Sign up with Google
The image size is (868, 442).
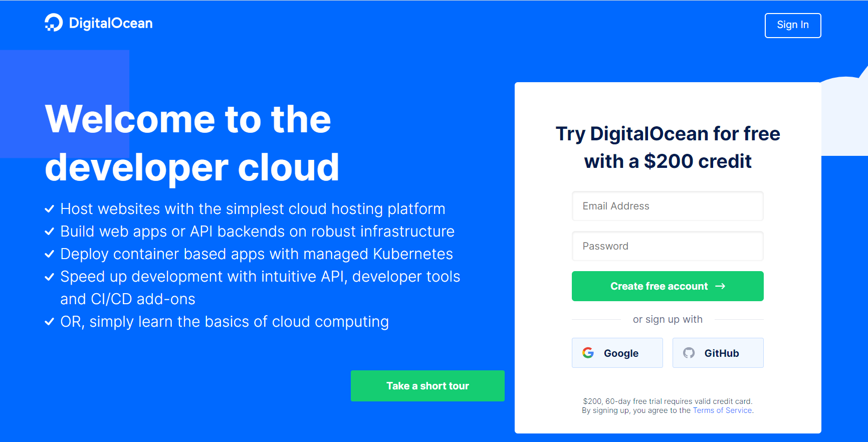pos(617,353)
